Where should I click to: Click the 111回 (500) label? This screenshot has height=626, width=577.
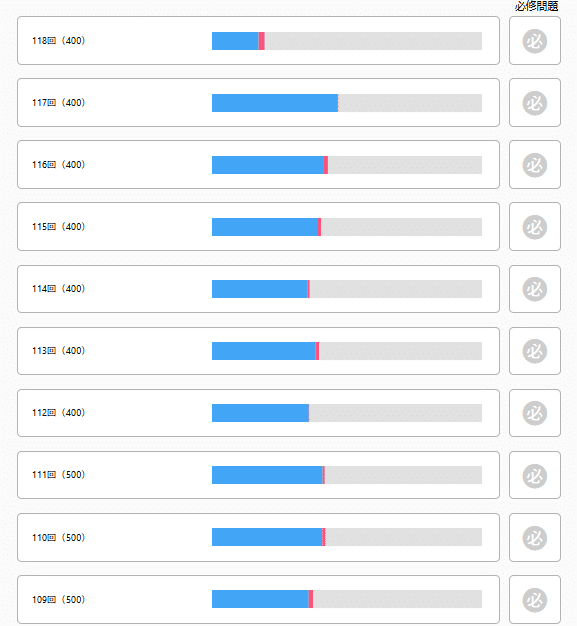(59, 474)
